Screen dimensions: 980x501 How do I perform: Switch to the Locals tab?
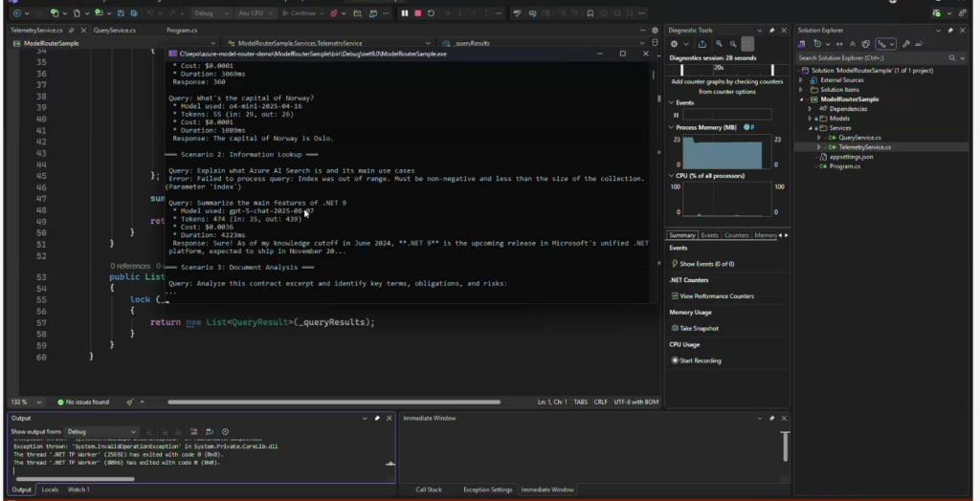pos(50,490)
